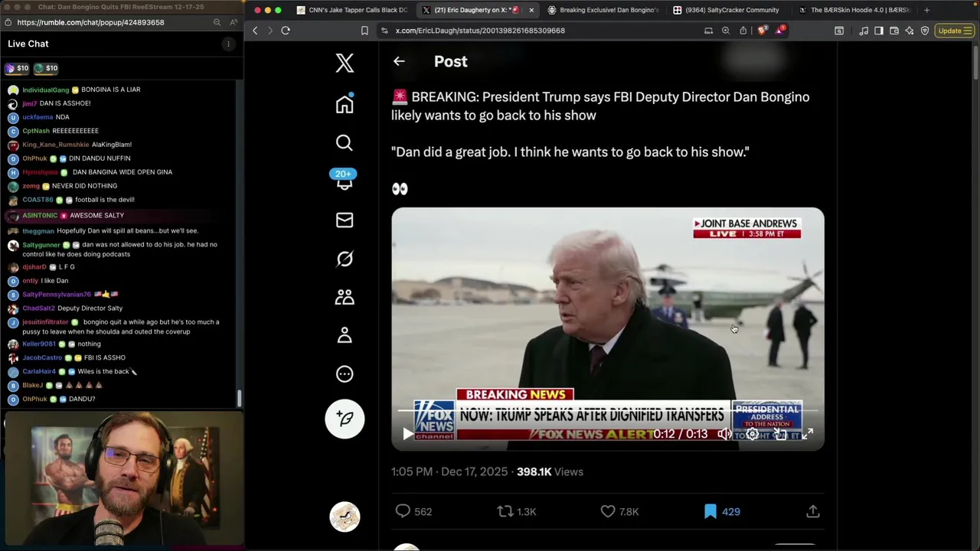
Task: Open zoom magnifier in rumble popup address bar
Action: tap(217, 22)
